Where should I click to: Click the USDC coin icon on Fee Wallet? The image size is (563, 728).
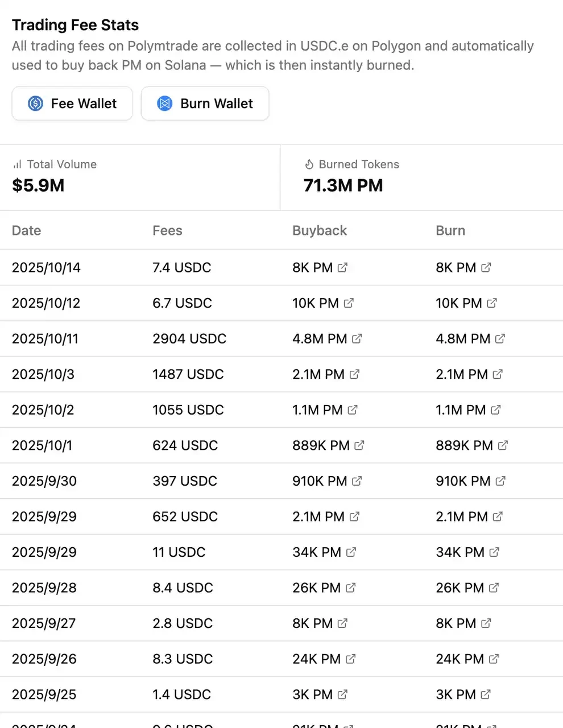[34, 104]
